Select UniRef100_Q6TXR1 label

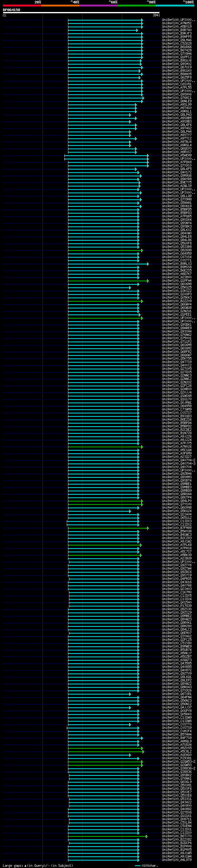pos(176,694)
